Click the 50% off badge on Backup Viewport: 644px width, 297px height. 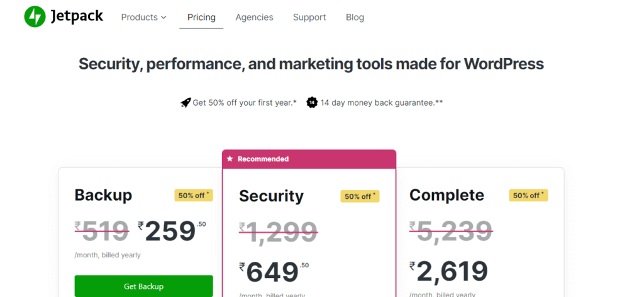coord(194,196)
